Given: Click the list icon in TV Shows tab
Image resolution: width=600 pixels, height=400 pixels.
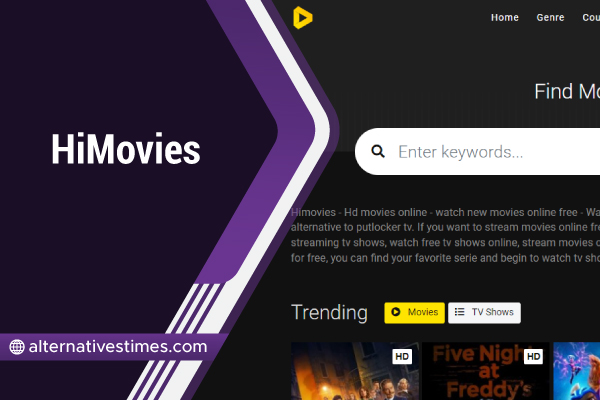Looking at the screenshot, I should coord(459,312).
